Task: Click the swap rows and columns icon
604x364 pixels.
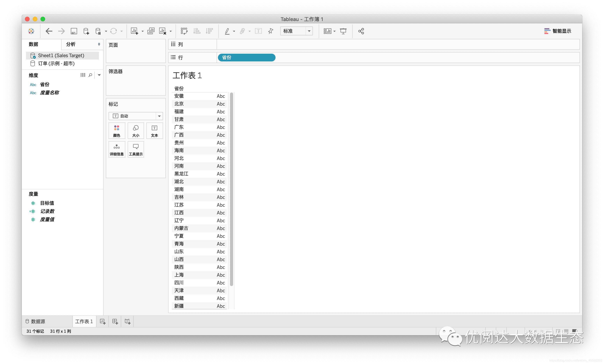Action: 184,31
